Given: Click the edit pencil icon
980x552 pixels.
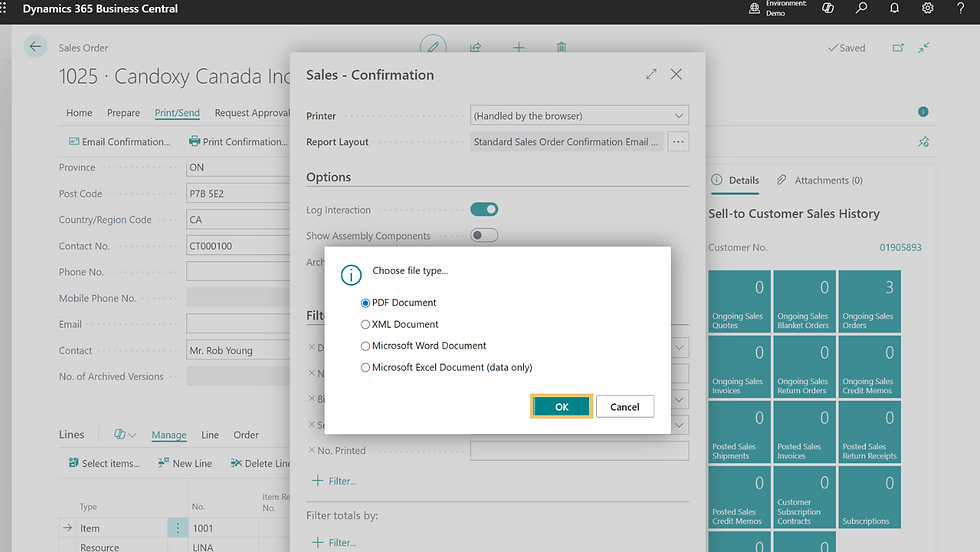Looking at the screenshot, I should (433, 47).
